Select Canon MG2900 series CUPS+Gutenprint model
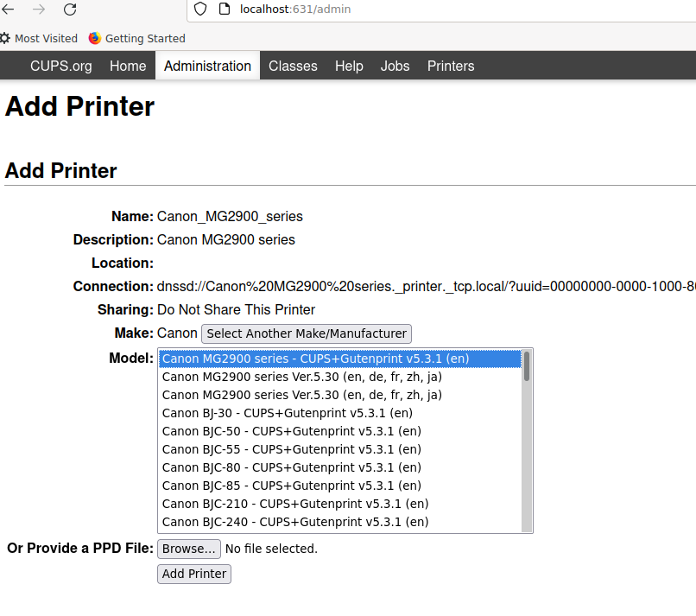The image size is (696, 616). 340,359
